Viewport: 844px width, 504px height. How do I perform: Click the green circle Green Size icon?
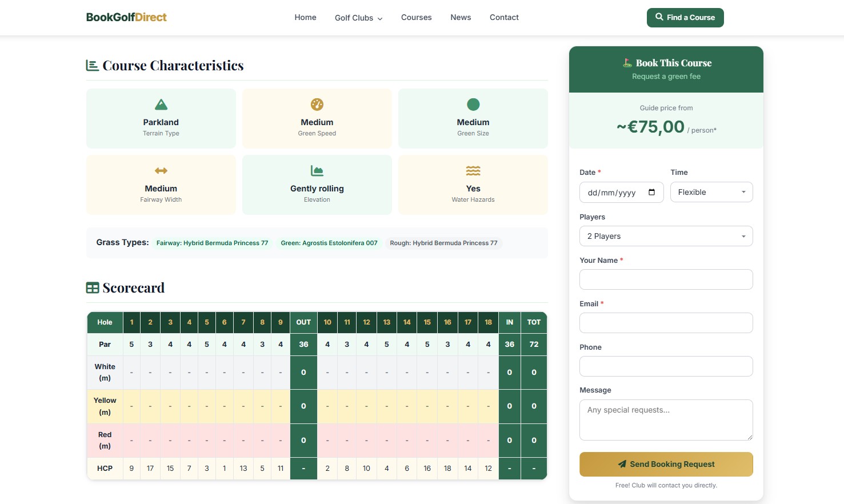pyautogui.click(x=473, y=105)
